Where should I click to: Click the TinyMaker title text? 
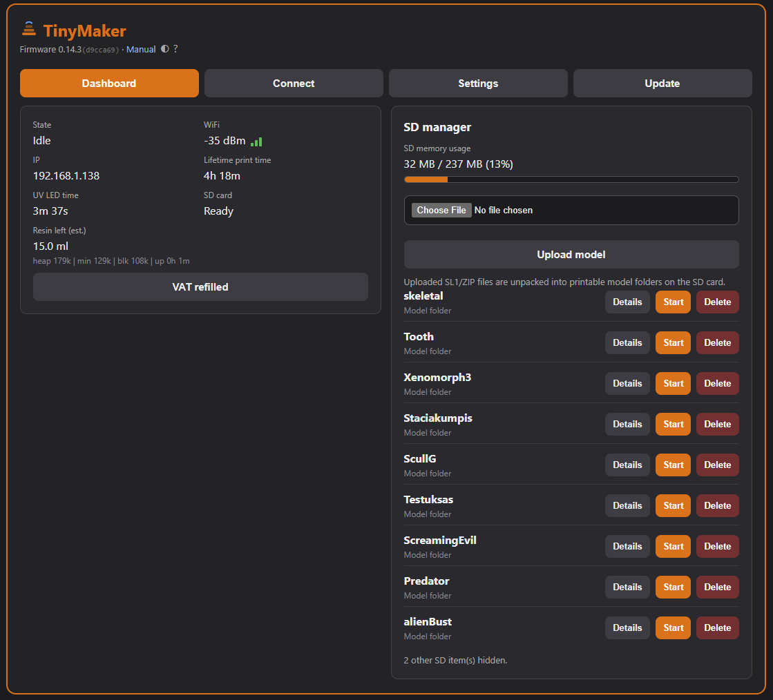coord(85,31)
